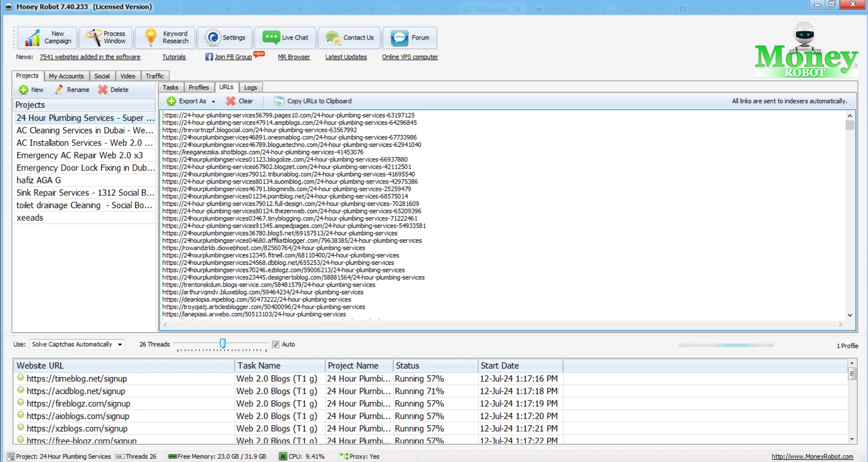This screenshot has width=868, height=462.
Task: Open the Tutorials link
Action: point(174,57)
